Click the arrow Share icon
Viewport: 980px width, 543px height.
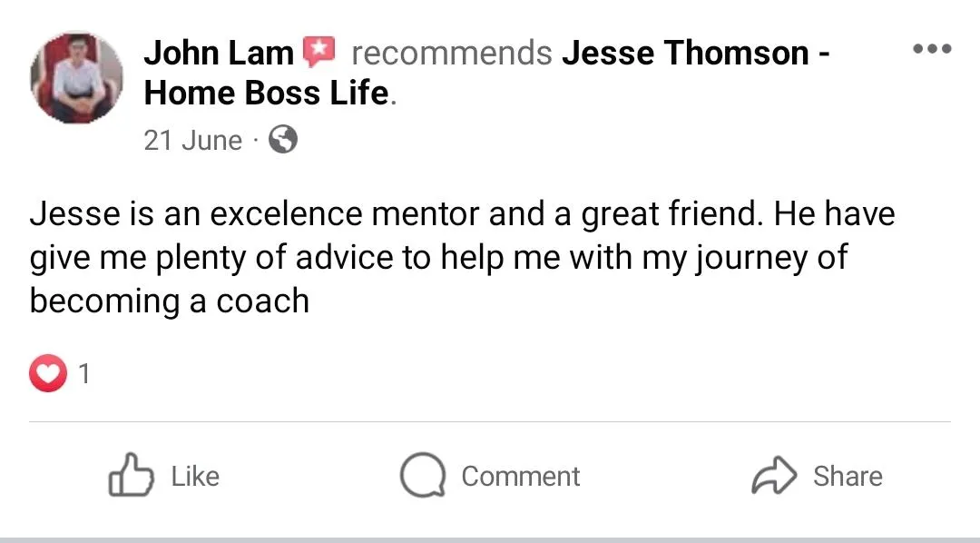(x=774, y=476)
